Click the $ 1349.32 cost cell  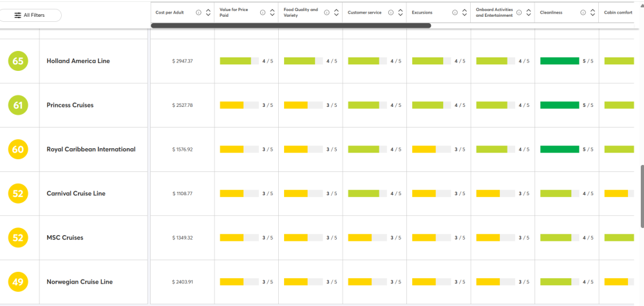click(x=182, y=238)
